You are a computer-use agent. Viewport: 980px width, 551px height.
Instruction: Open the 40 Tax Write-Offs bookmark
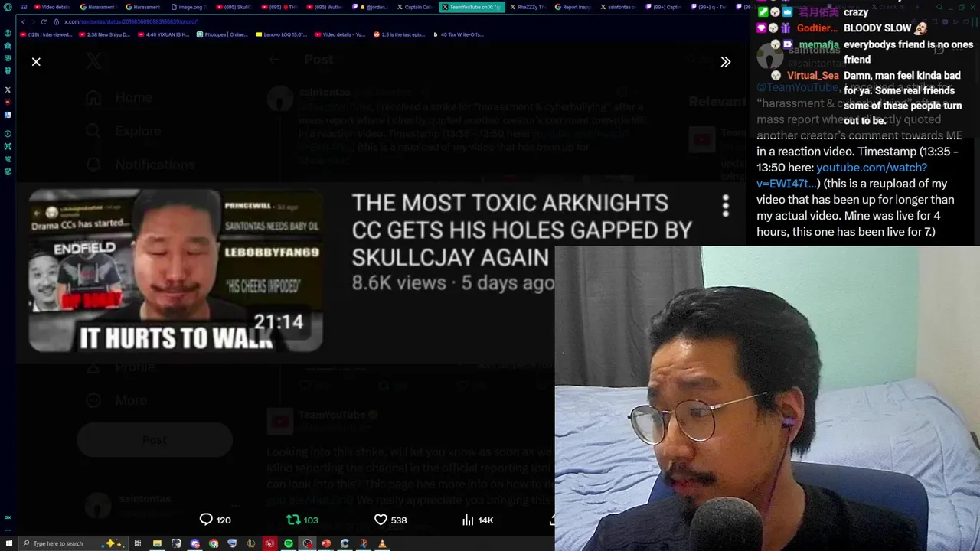[x=458, y=34]
